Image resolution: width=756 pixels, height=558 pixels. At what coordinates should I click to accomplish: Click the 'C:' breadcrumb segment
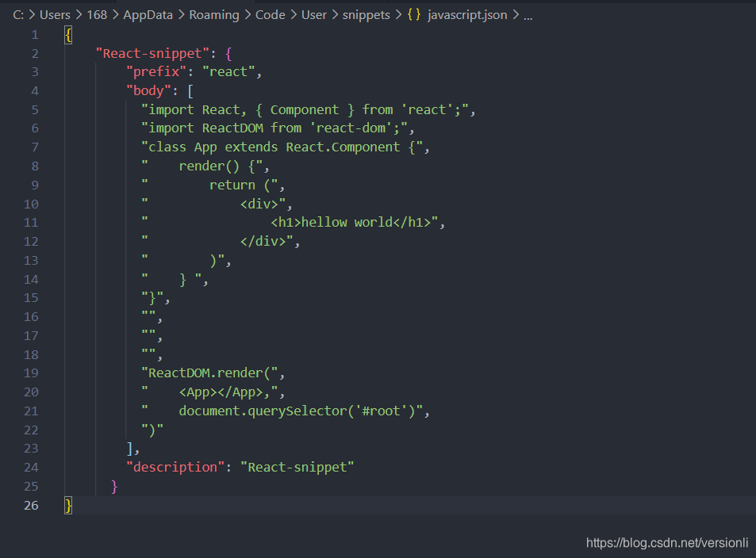click(18, 15)
